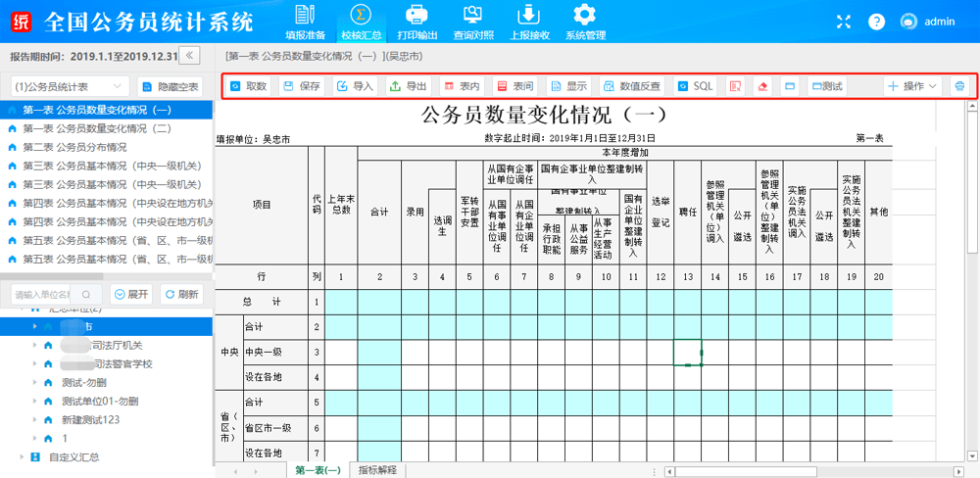Select unit named 1 in tree

click(x=65, y=438)
